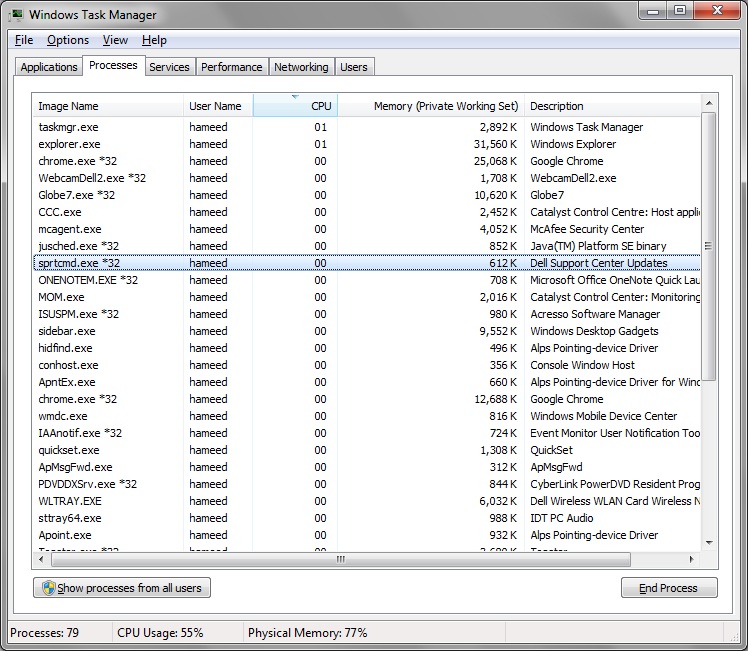Select the ApMsgFwd.exe process

(x=367, y=467)
